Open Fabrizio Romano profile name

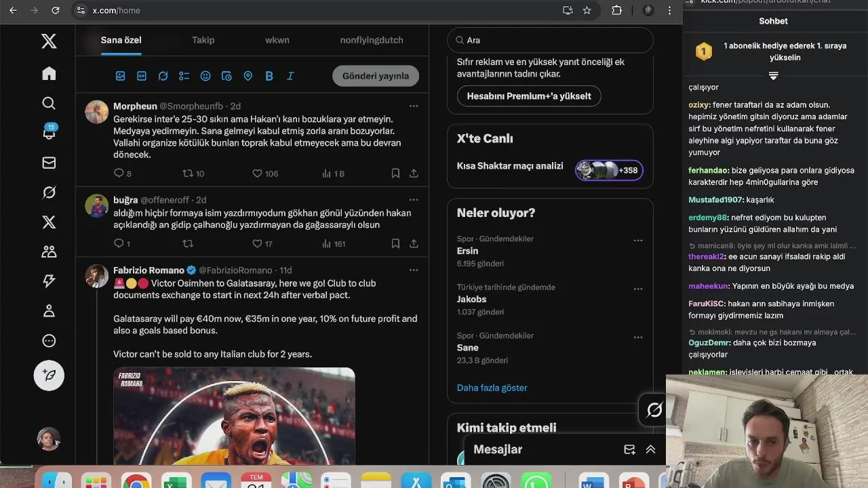[x=149, y=270]
